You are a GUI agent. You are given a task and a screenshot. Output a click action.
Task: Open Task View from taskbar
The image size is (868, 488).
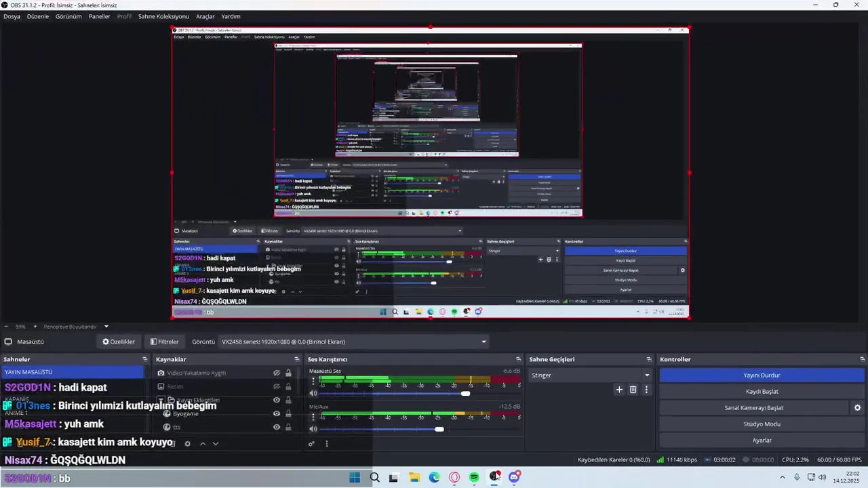[x=394, y=477]
